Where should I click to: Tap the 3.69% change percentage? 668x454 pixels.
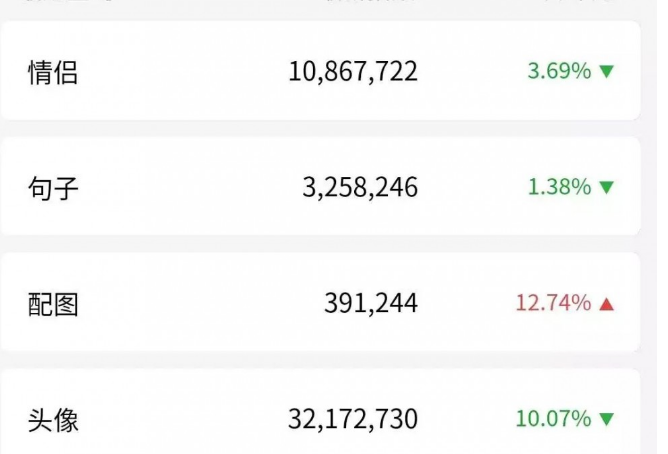[560, 71]
